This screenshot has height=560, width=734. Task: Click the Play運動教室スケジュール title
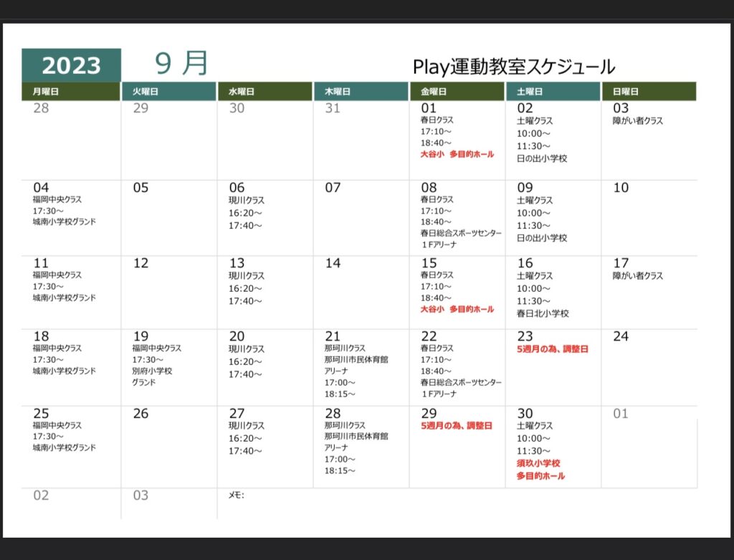(513, 67)
